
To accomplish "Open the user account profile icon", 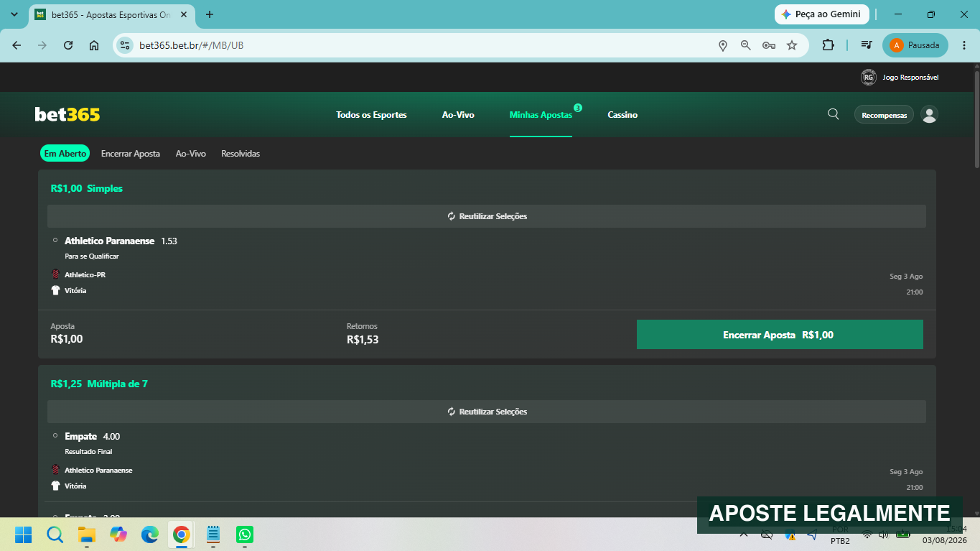I will coord(929,115).
